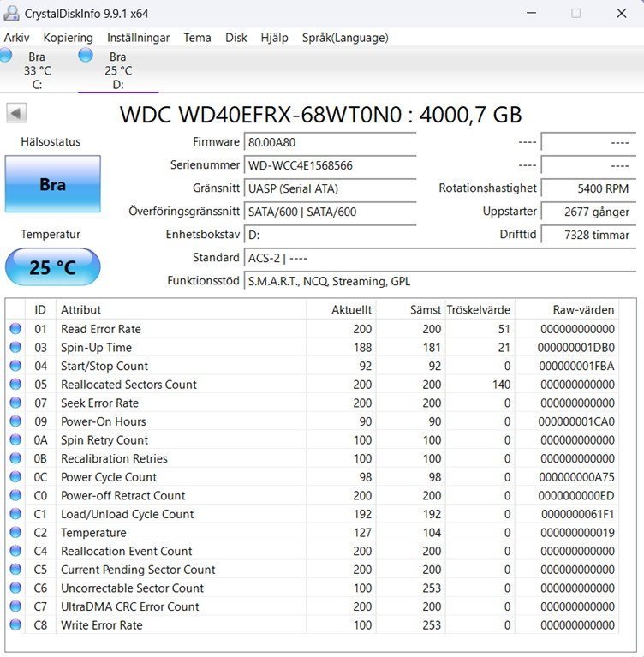Viewport: 644px width, 657px height.
Task: Select the Power Cycle Count attribute name
Action: pos(109,477)
